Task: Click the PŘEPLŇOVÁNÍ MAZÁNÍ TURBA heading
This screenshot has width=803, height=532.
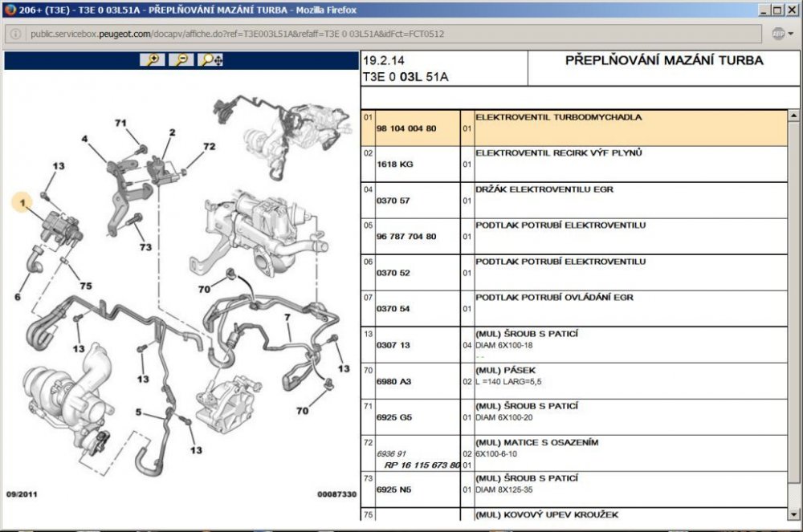Action: [664, 60]
